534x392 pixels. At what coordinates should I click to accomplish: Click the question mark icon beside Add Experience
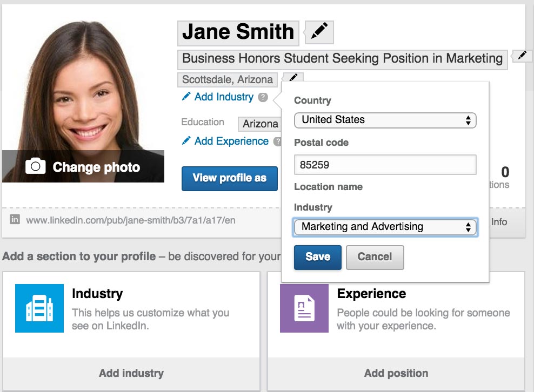point(280,141)
